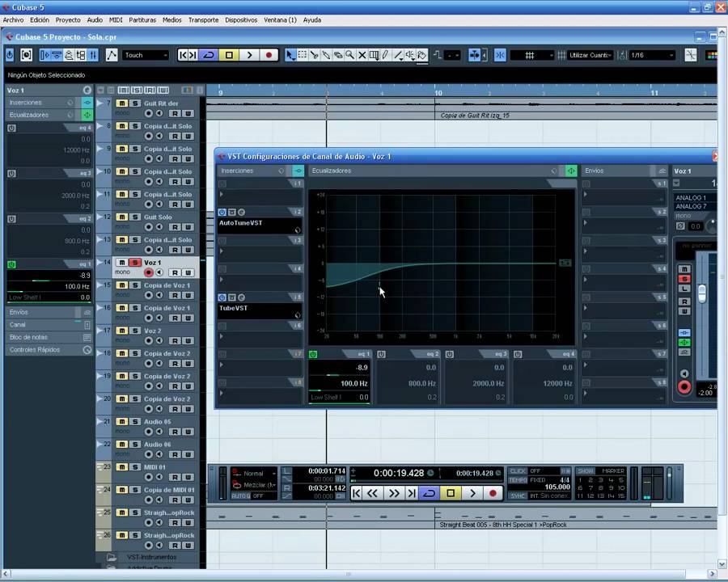Viewport: 728px width, 582px height.
Task: Expand insert slot i1 arrow
Action: [x=222, y=195]
